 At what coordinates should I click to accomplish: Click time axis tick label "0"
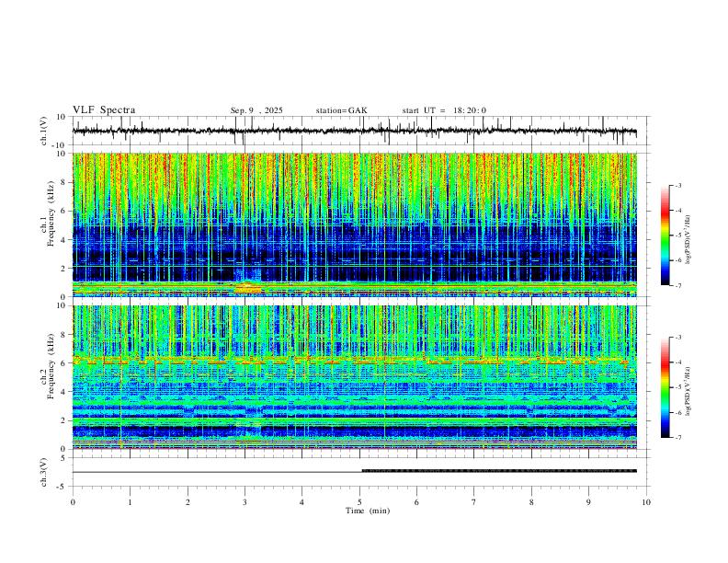coord(73,502)
